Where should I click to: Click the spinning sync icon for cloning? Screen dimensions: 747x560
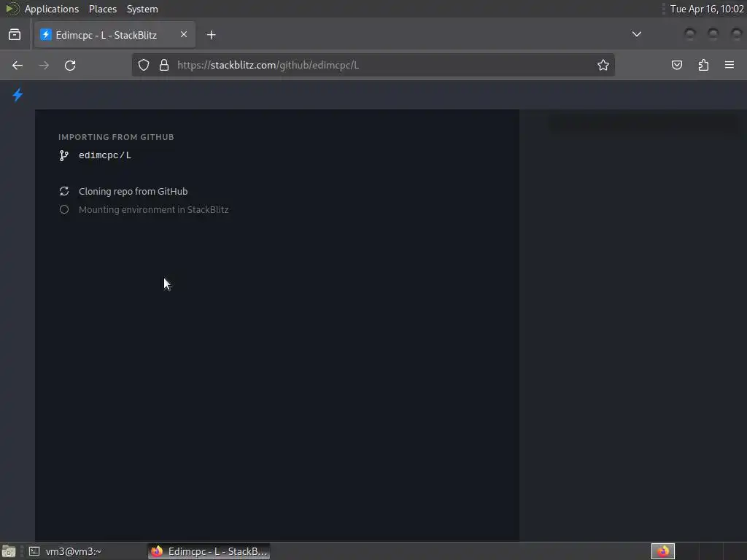click(x=64, y=191)
